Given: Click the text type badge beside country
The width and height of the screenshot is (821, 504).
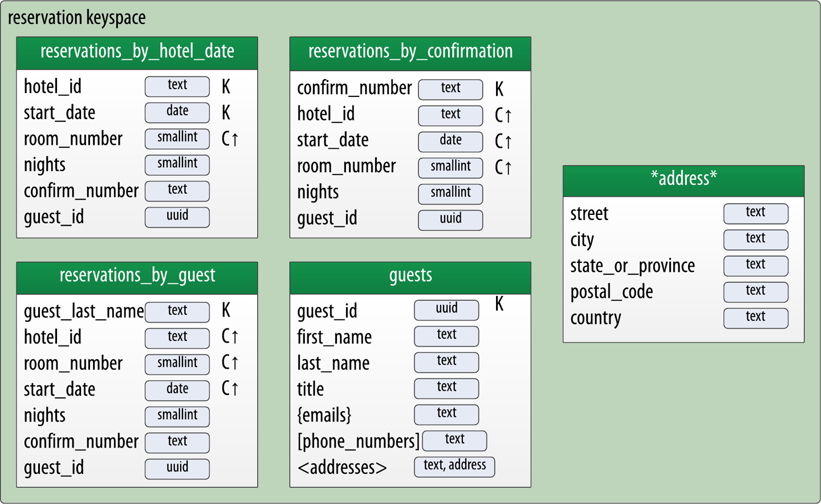Looking at the screenshot, I should point(756,318).
